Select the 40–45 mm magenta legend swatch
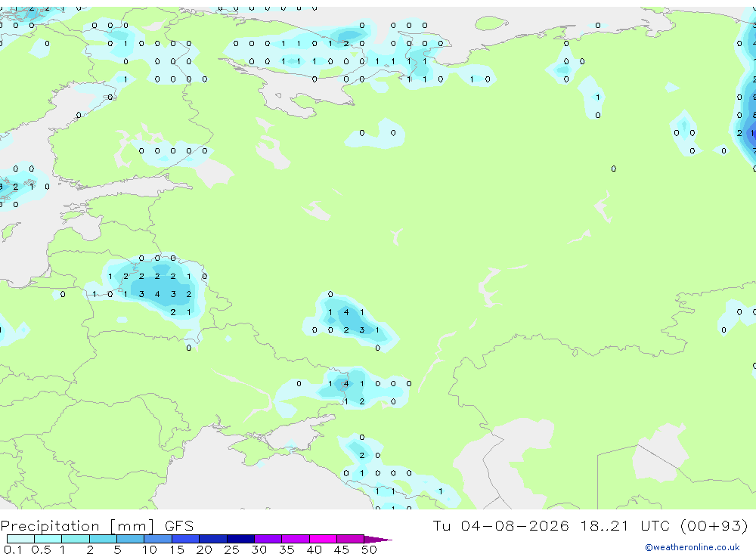 pyautogui.click(x=323, y=539)
